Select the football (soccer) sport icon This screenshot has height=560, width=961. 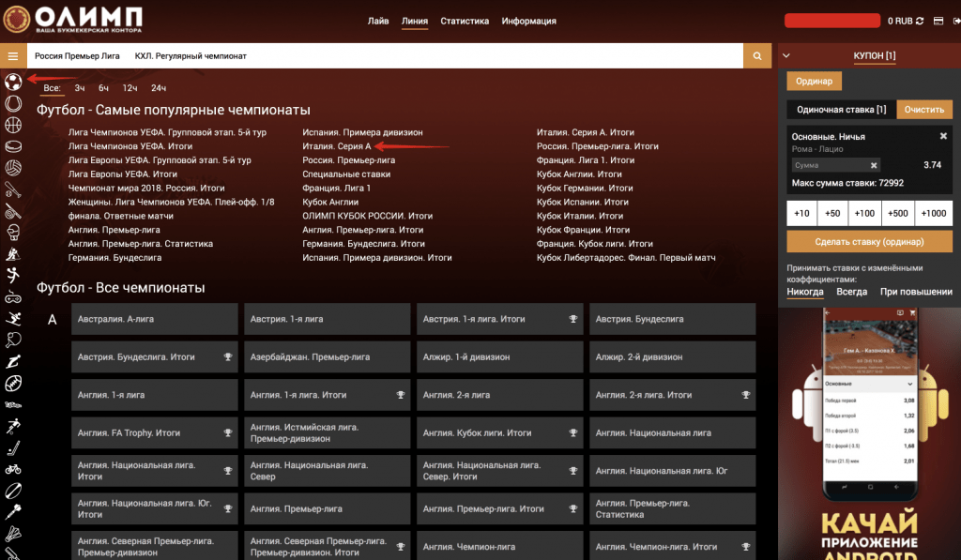[13, 82]
